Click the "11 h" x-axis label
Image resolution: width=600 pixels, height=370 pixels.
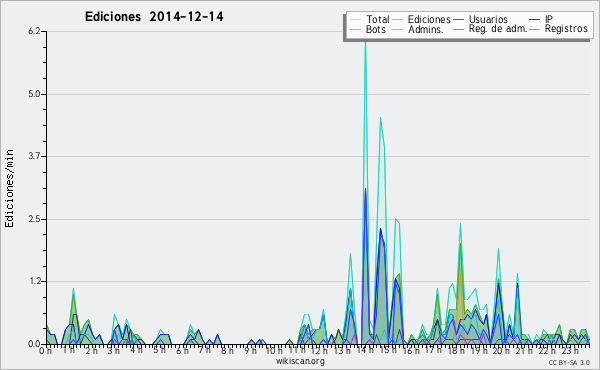click(x=297, y=350)
